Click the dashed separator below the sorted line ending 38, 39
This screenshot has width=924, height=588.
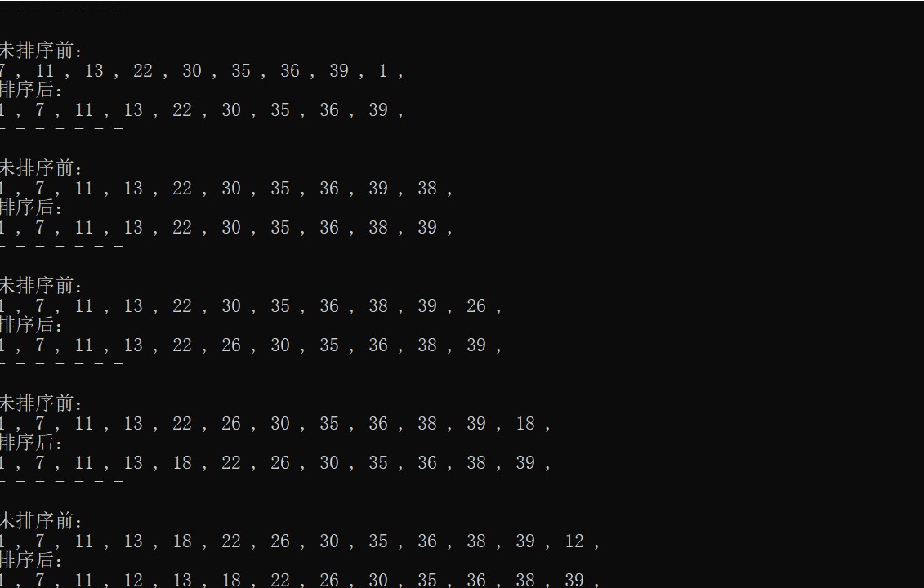61,247
